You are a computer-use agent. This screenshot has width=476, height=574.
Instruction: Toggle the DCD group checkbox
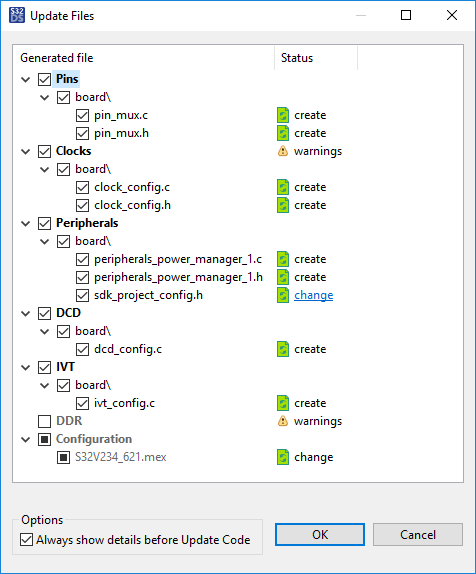pos(44,313)
